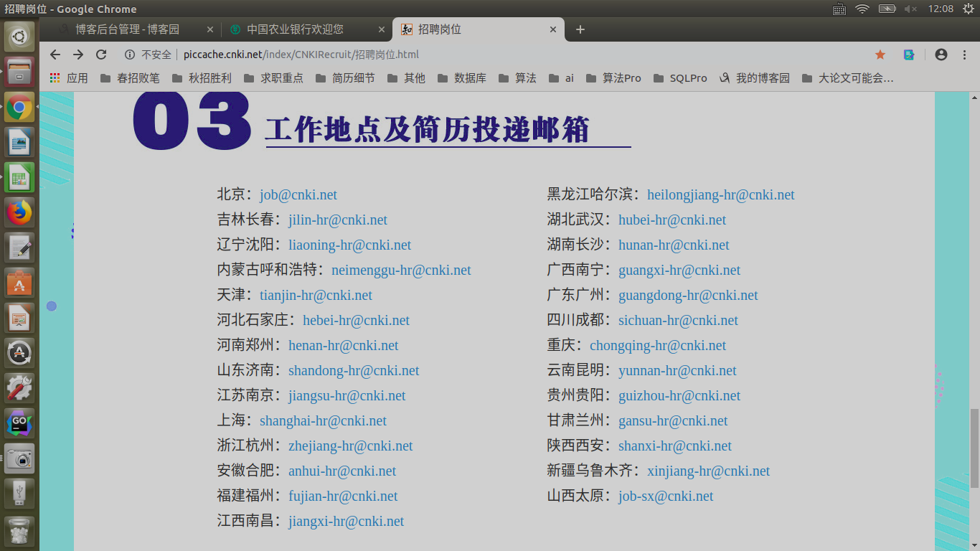Open the 春招败笔 bookmark folder

coord(130,78)
